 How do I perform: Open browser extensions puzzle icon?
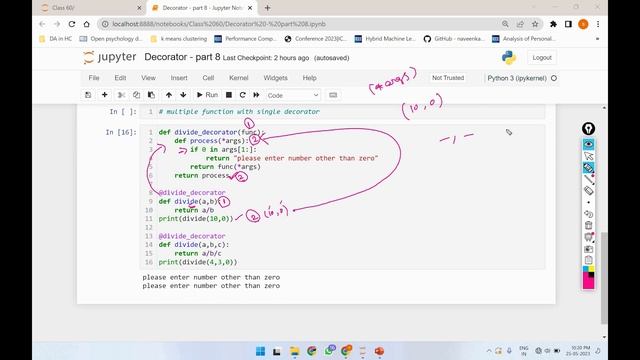(x=553, y=24)
